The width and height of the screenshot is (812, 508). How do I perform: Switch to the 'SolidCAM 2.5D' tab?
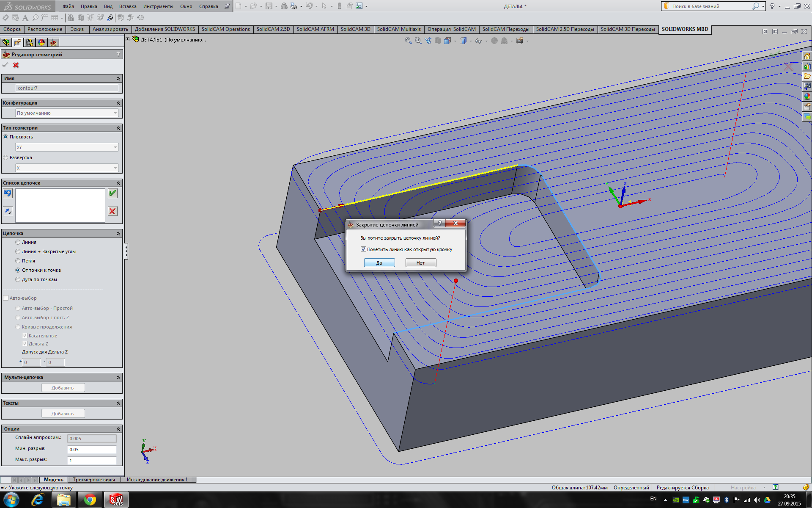pos(273,29)
